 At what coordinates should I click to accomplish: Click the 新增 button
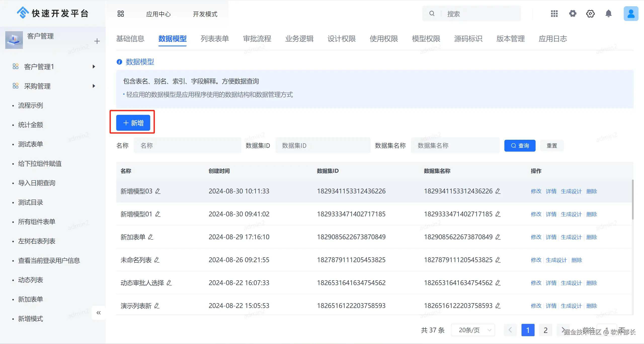click(x=133, y=123)
